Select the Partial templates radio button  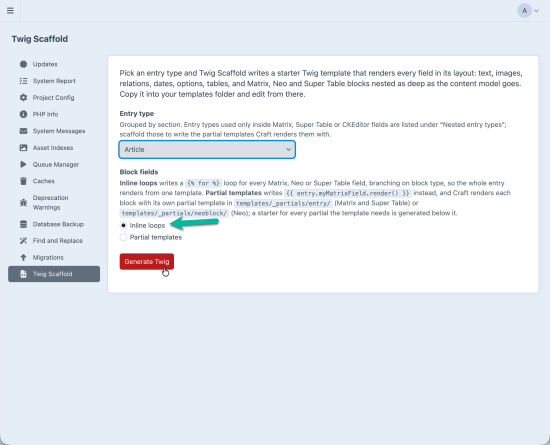[x=123, y=237]
